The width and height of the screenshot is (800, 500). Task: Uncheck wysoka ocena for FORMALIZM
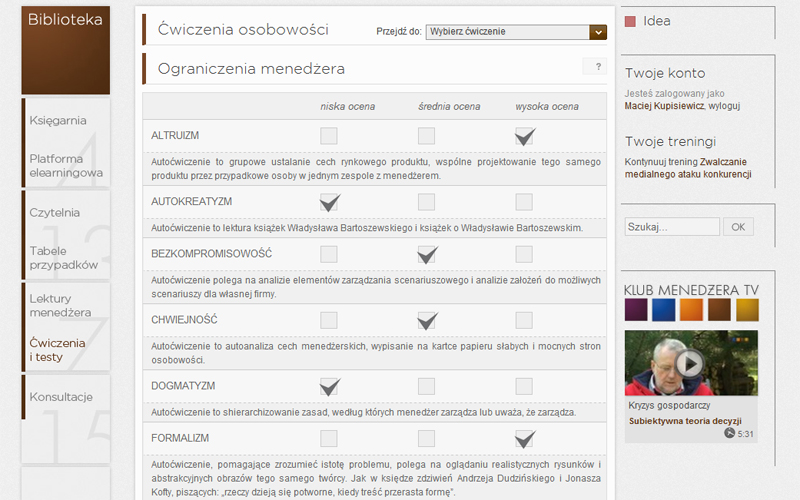pos(524,439)
